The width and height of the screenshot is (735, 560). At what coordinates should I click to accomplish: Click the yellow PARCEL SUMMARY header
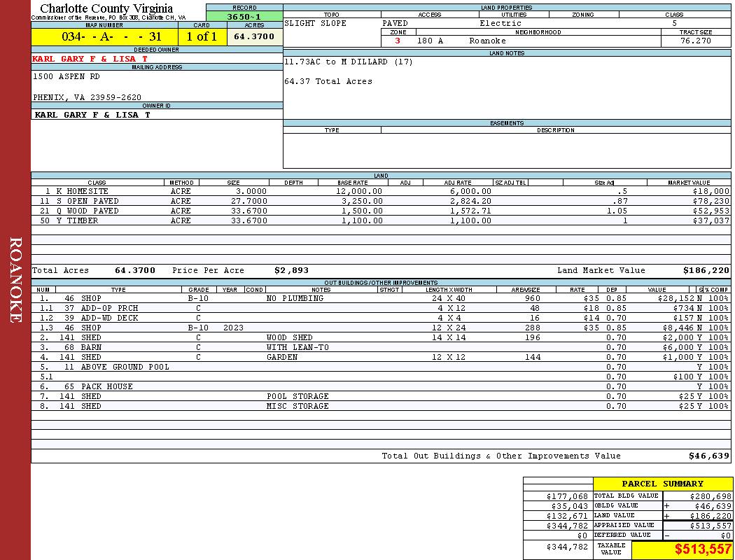pyautogui.click(x=662, y=484)
